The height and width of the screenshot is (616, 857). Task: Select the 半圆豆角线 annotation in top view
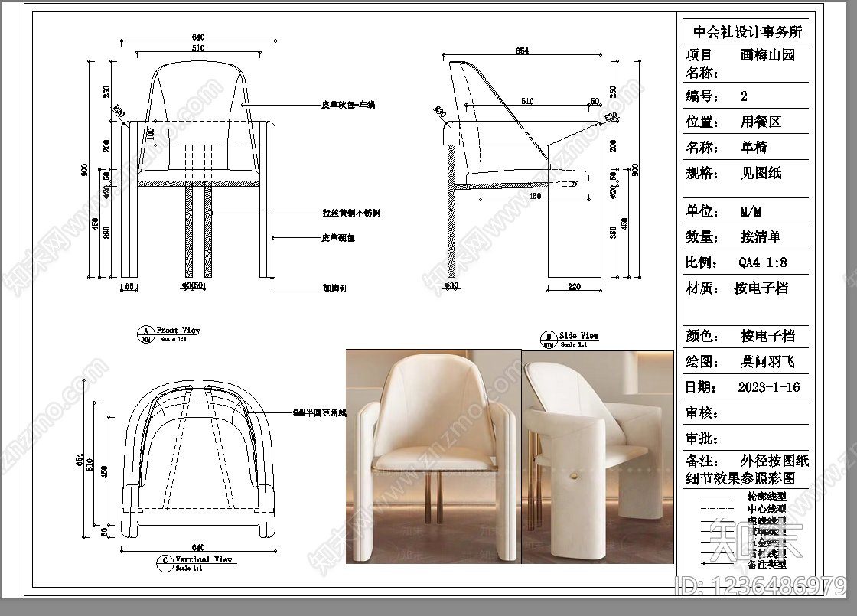(321, 412)
